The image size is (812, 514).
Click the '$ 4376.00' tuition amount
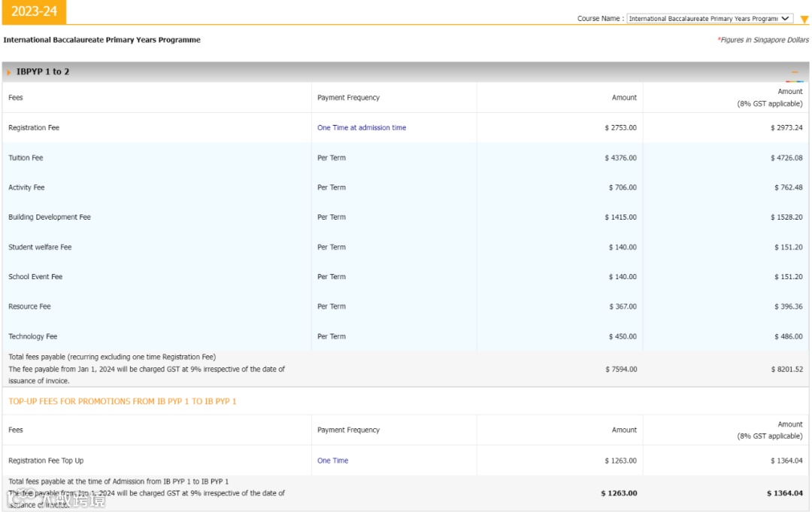pyautogui.click(x=620, y=157)
